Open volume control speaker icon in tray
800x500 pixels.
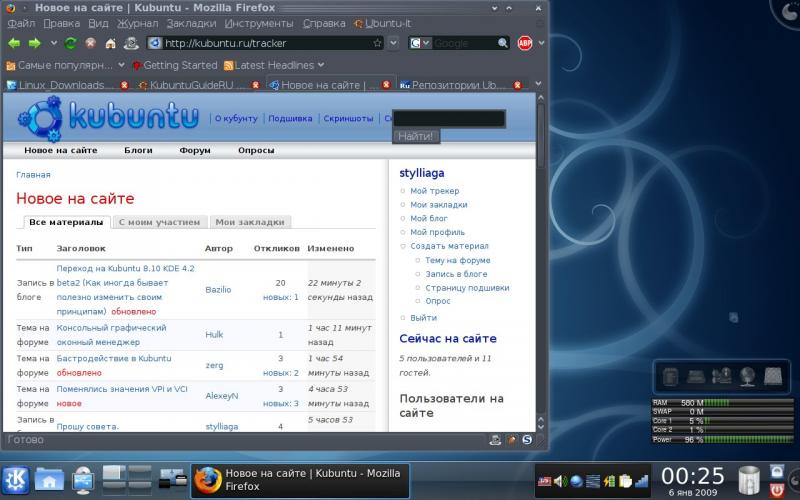[x=560, y=481]
